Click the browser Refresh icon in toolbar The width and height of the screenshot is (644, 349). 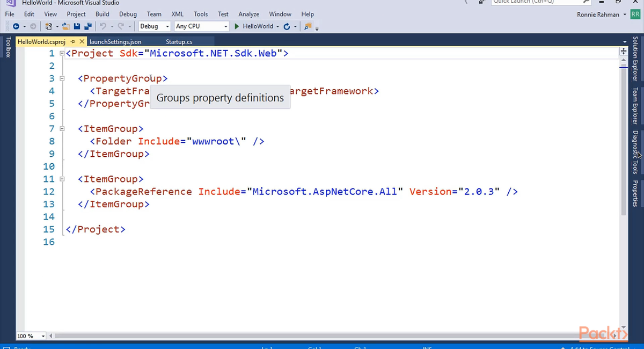click(x=287, y=26)
